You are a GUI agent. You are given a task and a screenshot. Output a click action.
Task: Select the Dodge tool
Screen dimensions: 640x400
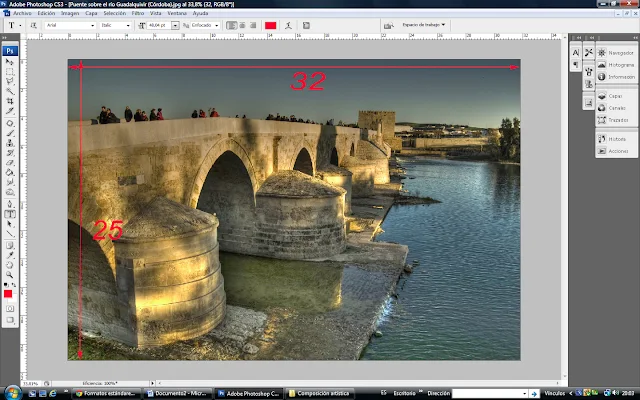tap(10, 192)
